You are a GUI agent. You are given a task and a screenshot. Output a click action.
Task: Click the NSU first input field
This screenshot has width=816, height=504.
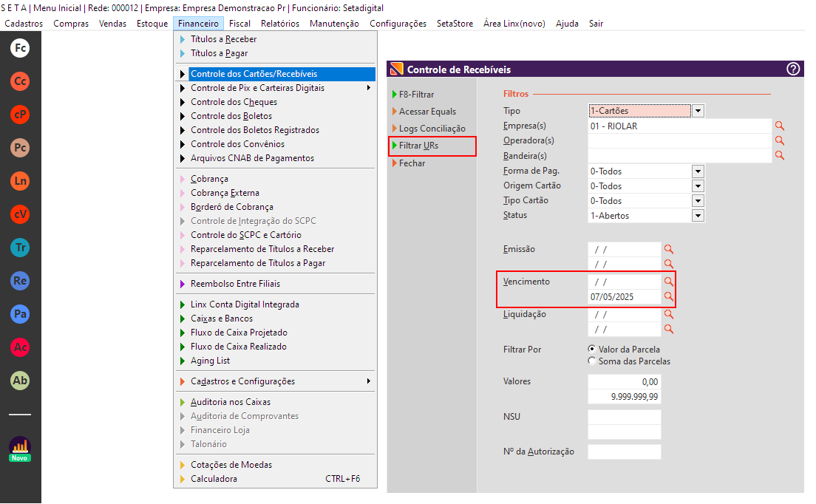[624, 417]
